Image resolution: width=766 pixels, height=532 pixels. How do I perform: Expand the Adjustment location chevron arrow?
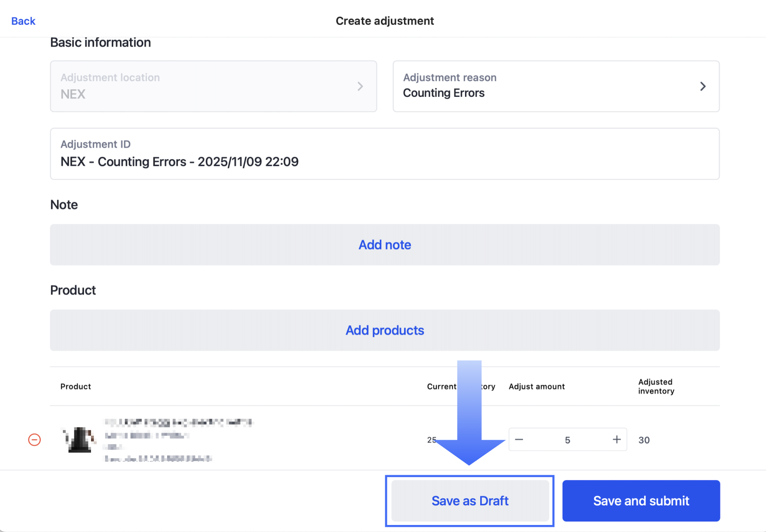point(360,86)
